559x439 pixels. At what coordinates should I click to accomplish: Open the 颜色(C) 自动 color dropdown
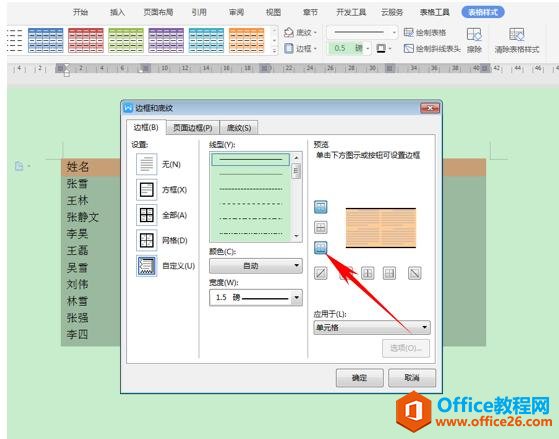tap(256, 266)
